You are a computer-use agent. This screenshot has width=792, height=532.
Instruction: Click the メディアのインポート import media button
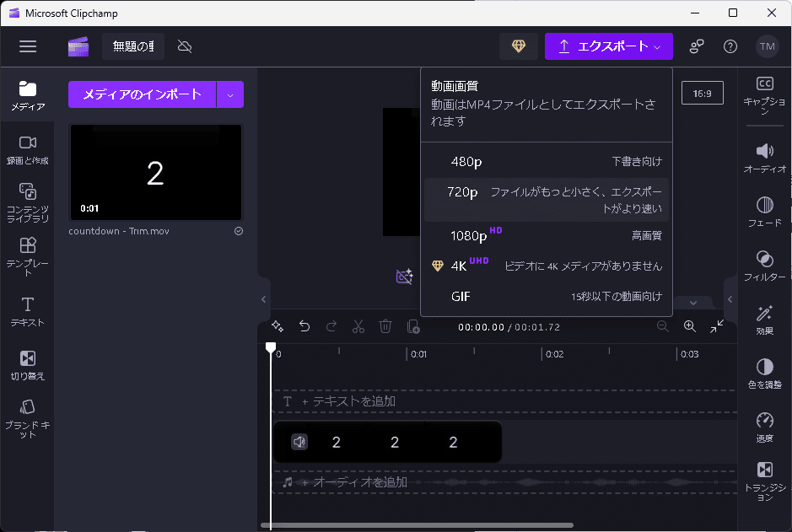click(x=142, y=94)
